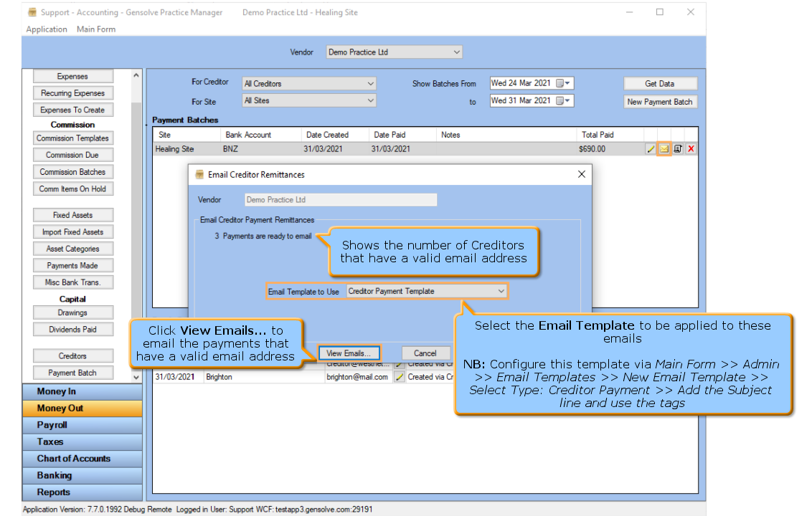Select the Healing Site payment batch row
Viewport: 812px width, 516px height.
[397, 149]
